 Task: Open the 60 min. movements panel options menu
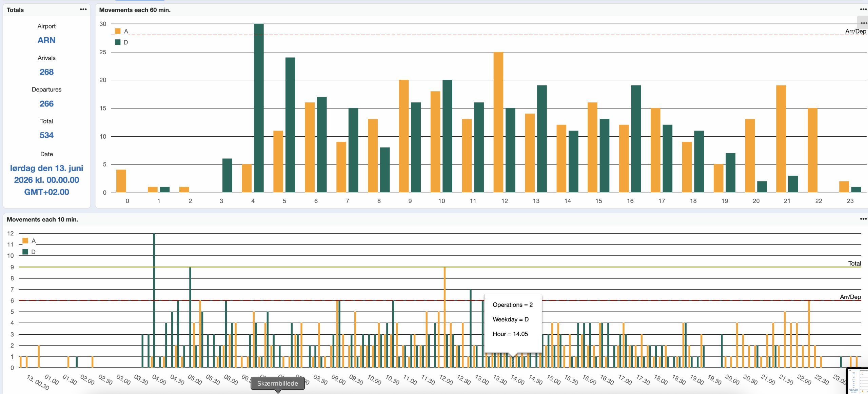[863, 9]
